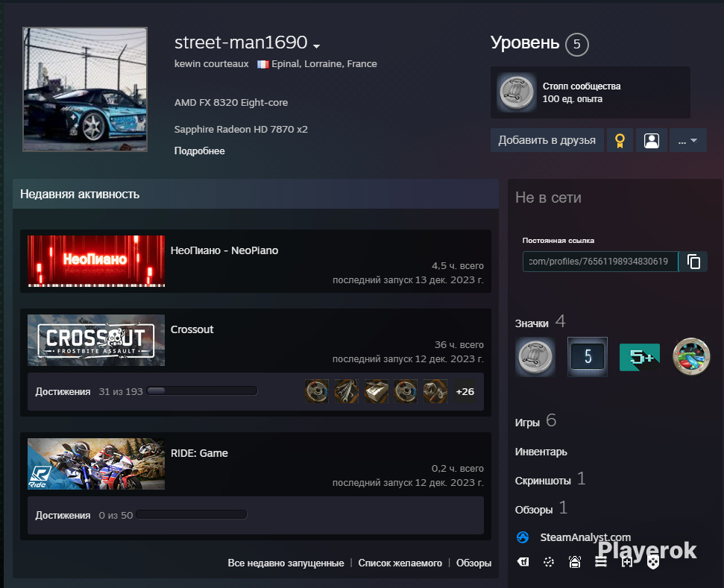The height and width of the screenshot is (588, 724).
Task: Click the AMD FX 8320 Eight-core text
Action: [231, 102]
